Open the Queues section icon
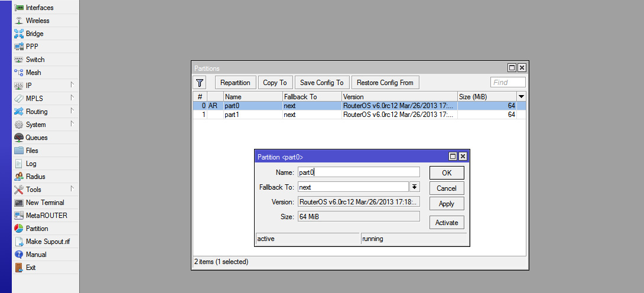The width and height of the screenshot is (644, 293). 19,138
